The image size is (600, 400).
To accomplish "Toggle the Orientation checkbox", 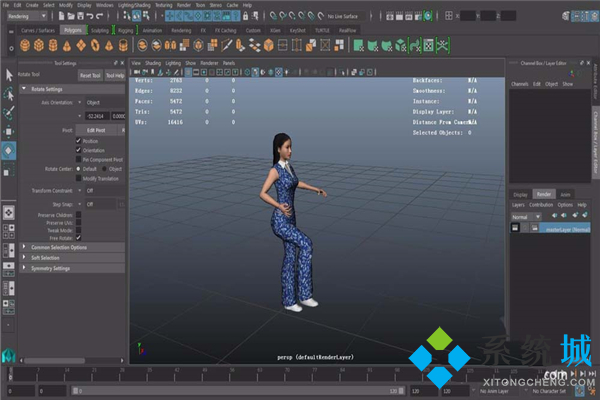I will pos(79,150).
